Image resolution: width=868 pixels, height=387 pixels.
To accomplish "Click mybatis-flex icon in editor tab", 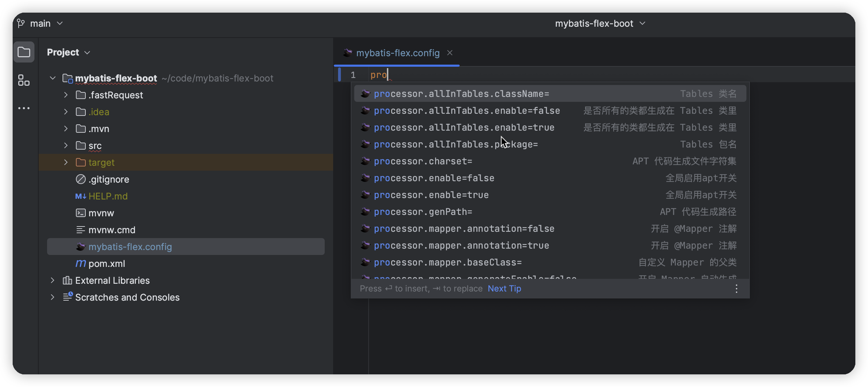I will coord(348,53).
